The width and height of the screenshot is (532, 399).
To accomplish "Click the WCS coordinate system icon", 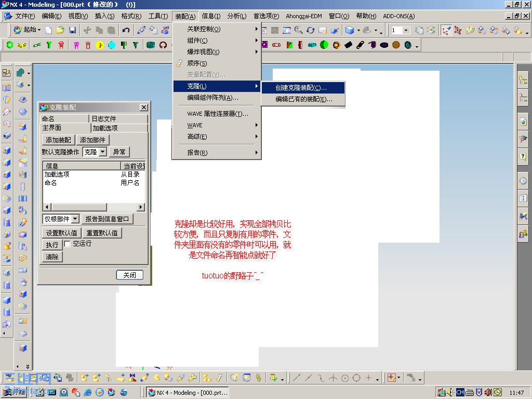I will point(446,30).
